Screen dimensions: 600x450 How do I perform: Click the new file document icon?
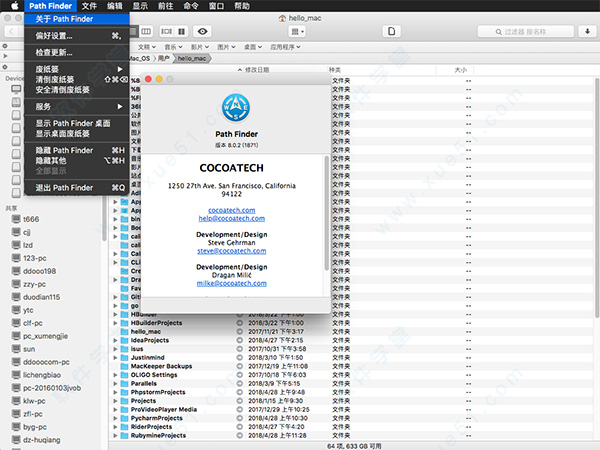[392, 31]
